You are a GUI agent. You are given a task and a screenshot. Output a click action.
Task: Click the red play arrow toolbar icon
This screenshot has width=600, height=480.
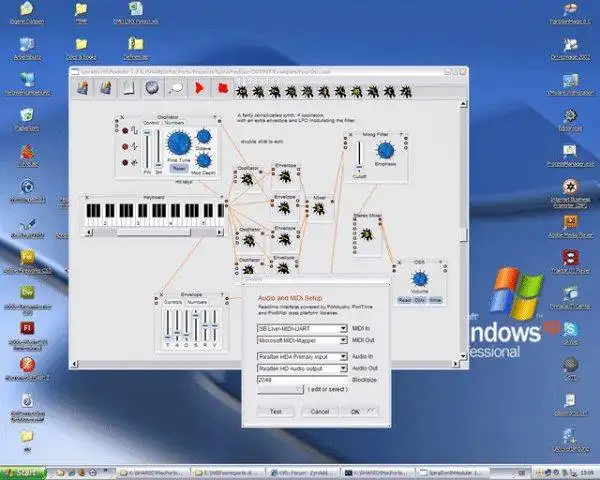[199, 88]
